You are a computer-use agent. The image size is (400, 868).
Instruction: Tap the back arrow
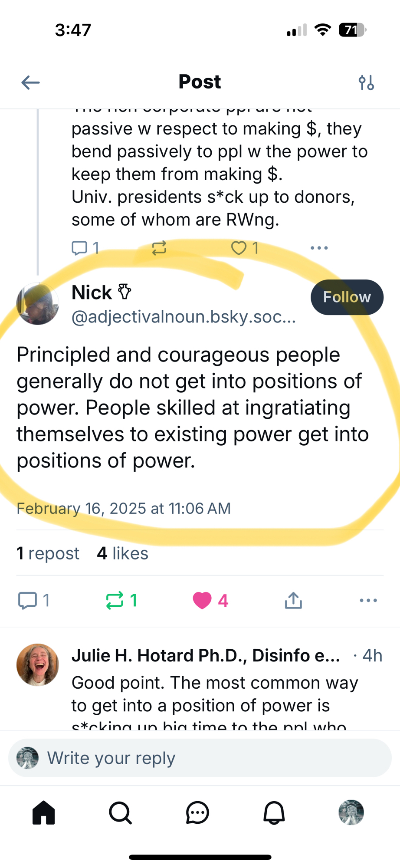click(x=30, y=82)
